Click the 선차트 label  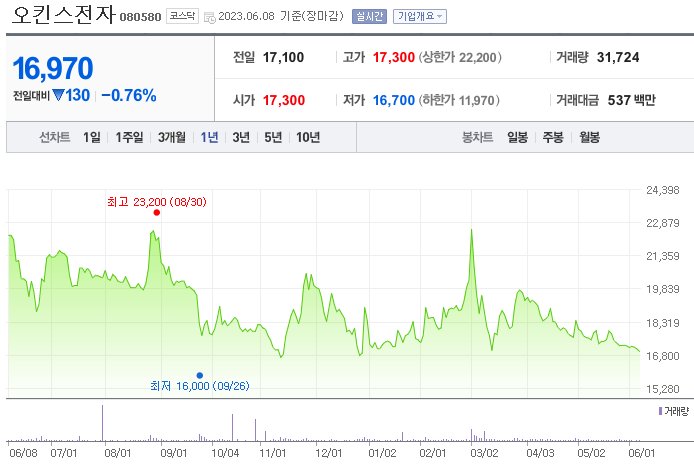click(54, 137)
